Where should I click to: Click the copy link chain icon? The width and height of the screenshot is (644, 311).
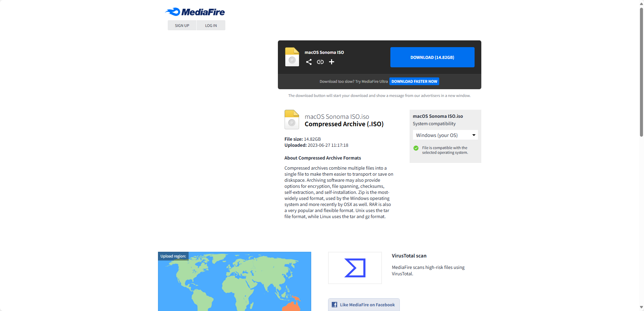320,62
